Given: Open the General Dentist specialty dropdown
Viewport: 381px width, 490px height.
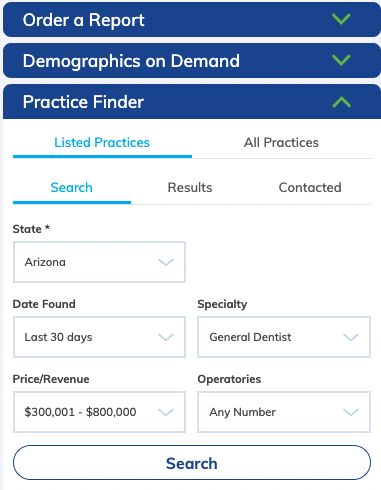Looking at the screenshot, I should [x=284, y=337].
